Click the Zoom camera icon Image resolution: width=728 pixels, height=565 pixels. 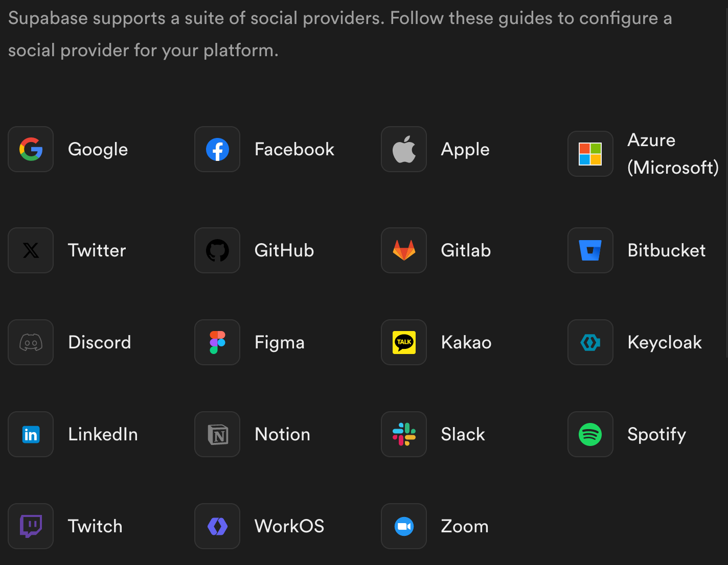(x=404, y=526)
